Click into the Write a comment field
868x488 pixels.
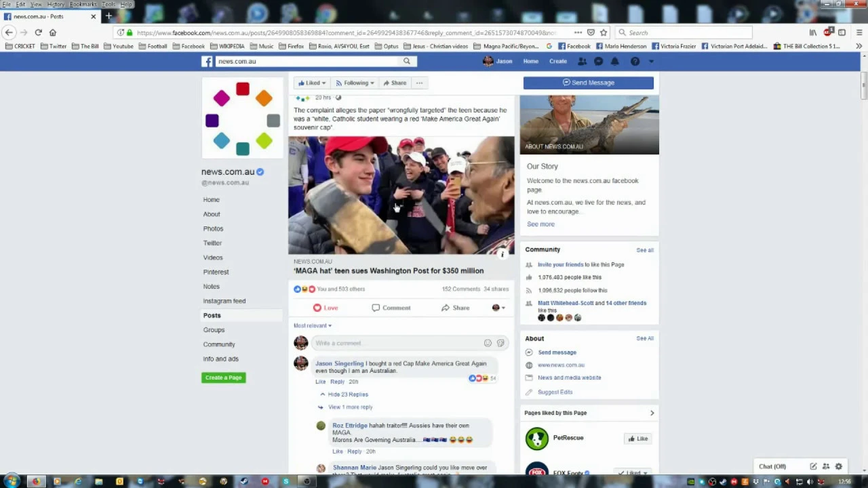click(410, 343)
